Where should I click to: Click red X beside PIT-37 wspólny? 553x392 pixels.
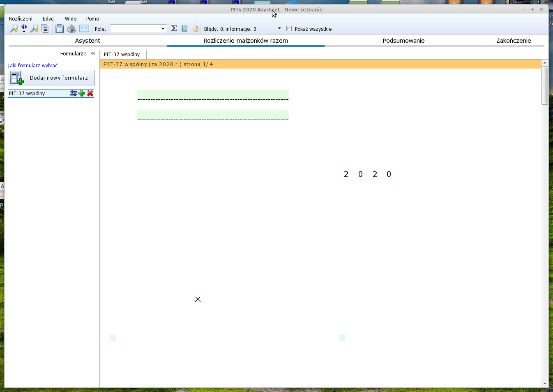coord(90,94)
